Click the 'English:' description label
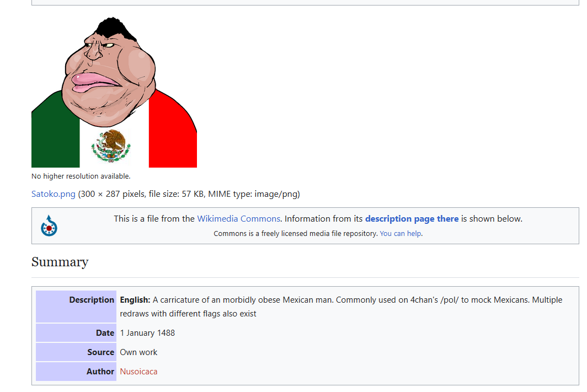 click(x=135, y=300)
